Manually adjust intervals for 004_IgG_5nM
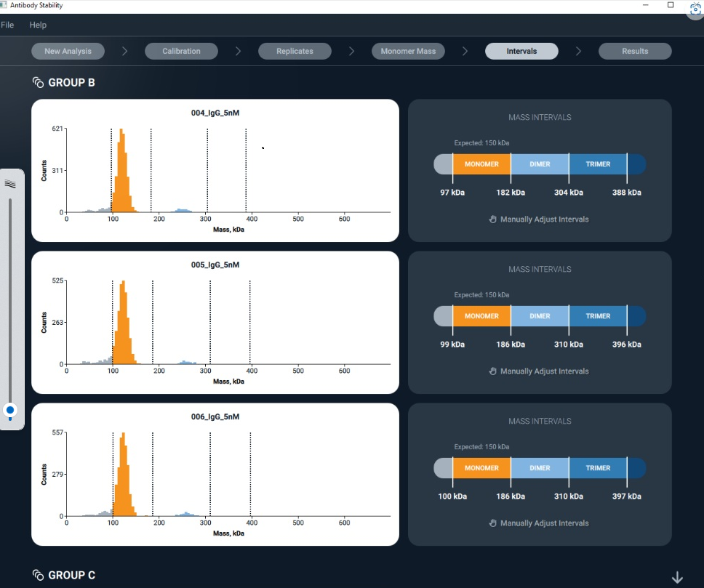704x588 pixels. (544, 219)
